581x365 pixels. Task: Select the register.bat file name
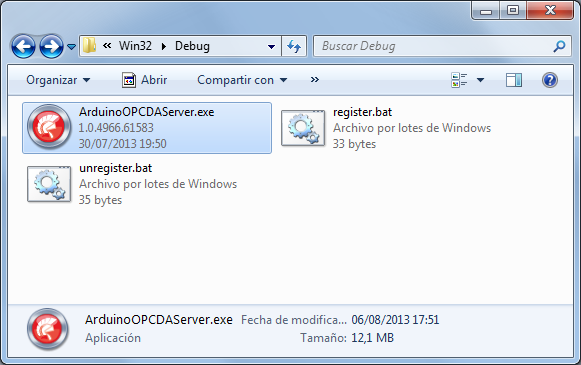coord(362,112)
